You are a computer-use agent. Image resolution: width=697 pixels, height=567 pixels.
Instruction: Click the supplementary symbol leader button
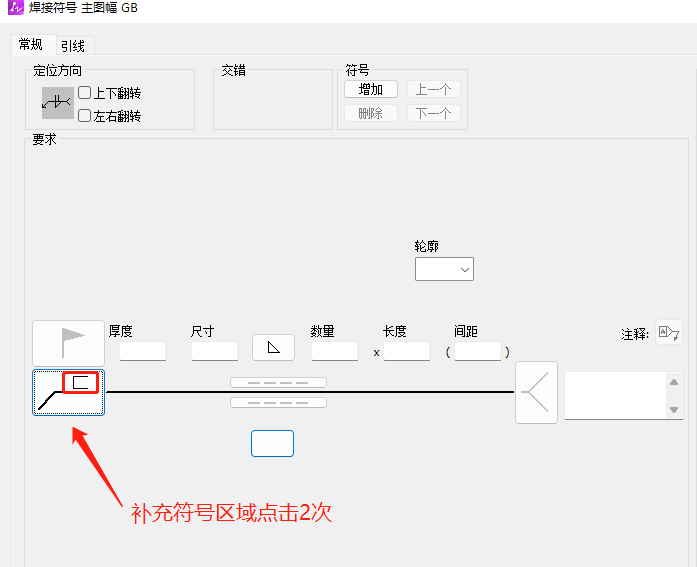(68, 392)
